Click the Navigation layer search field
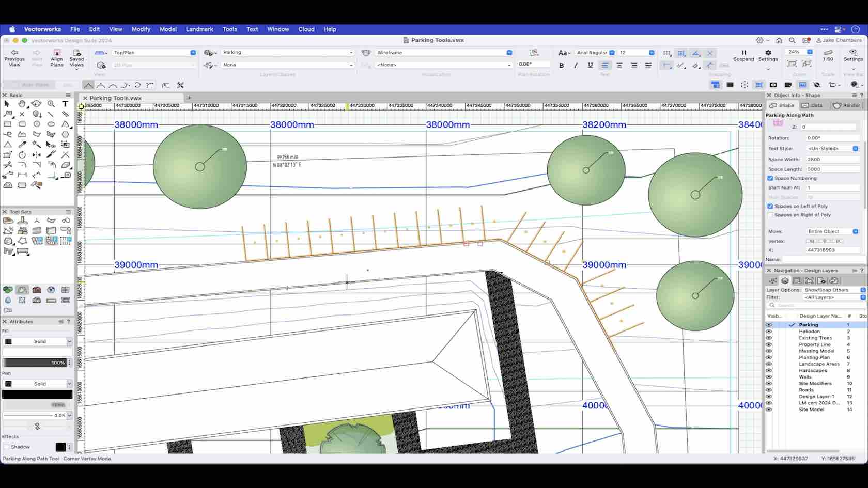This screenshot has height=488, width=868. click(x=816, y=305)
